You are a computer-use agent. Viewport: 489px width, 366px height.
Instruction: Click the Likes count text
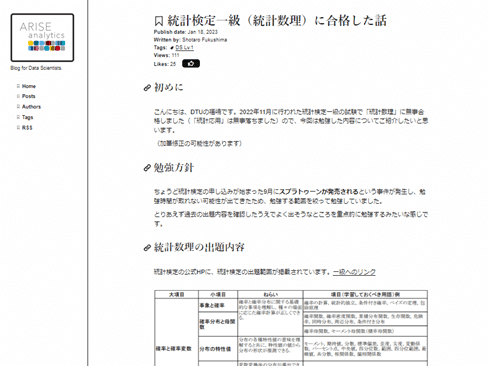[x=165, y=64]
